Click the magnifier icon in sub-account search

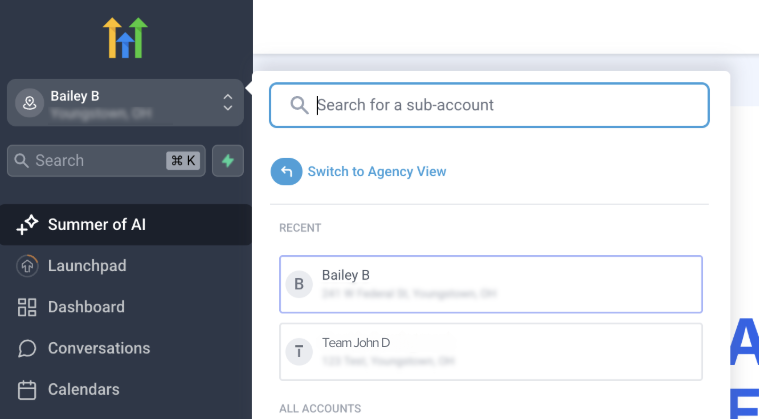pos(299,105)
